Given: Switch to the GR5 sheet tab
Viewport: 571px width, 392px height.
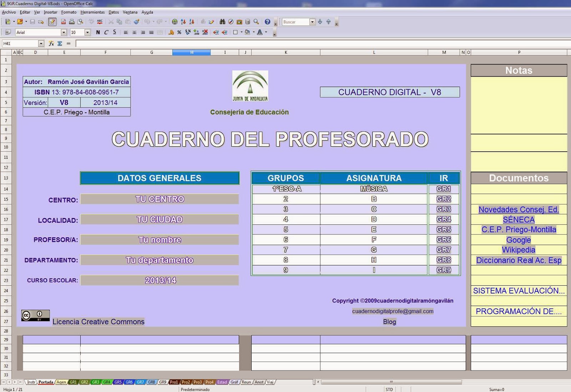Looking at the screenshot, I should (118, 382).
